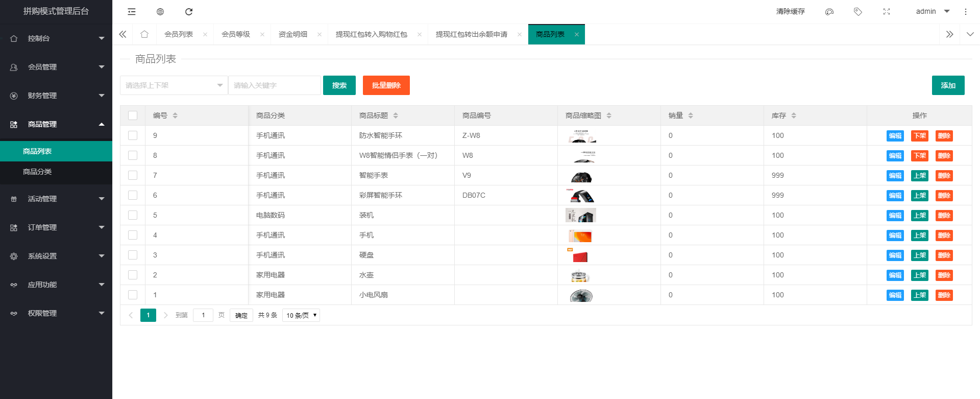Go to the home tab icon
This screenshot has height=399, width=980.
(x=144, y=34)
